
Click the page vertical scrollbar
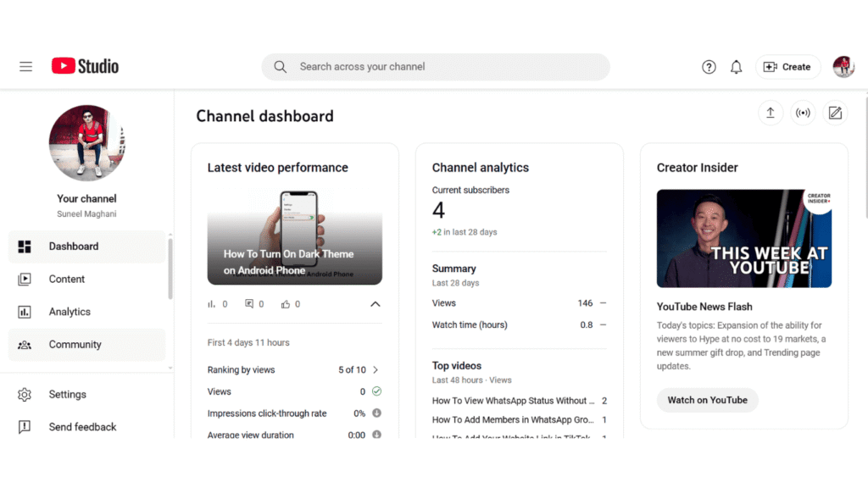tap(865, 158)
